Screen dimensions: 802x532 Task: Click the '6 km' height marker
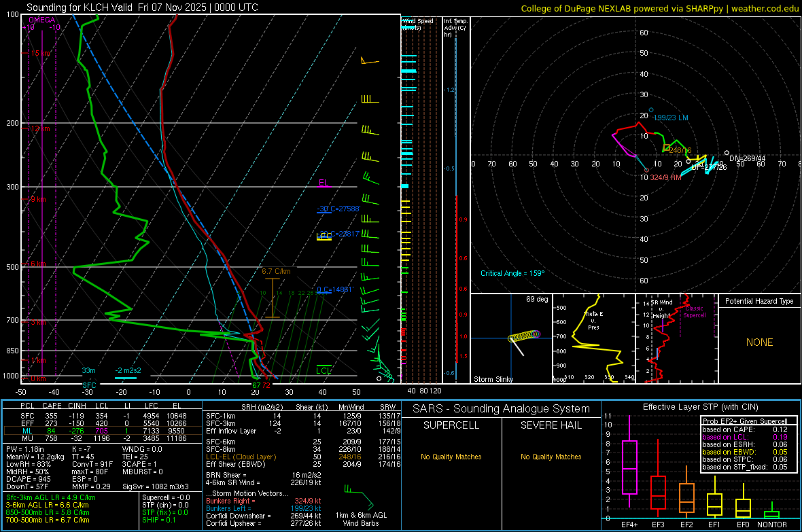[38, 264]
